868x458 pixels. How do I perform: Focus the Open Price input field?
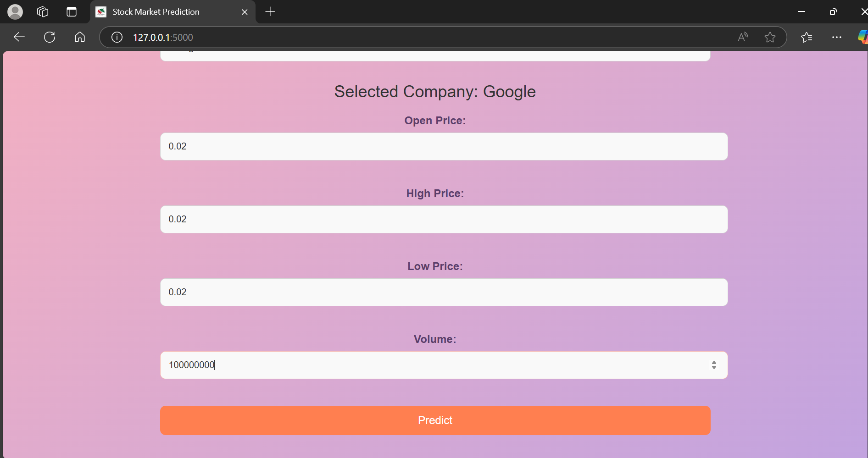click(x=444, y=147)
